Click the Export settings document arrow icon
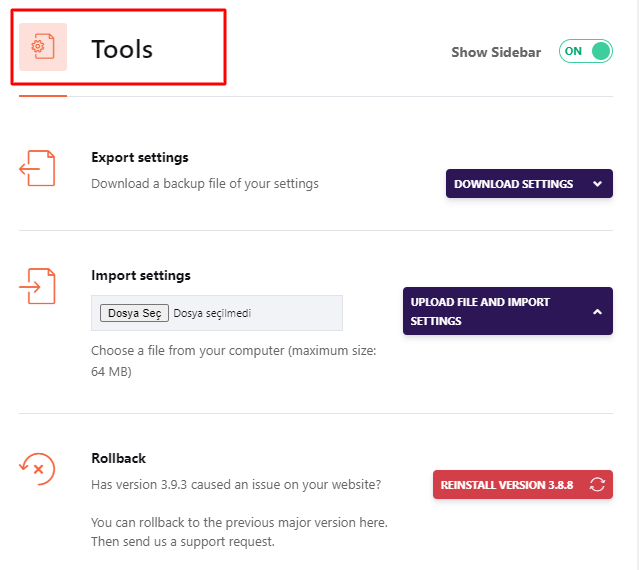 pyautogui.click(x=37, y=168)
